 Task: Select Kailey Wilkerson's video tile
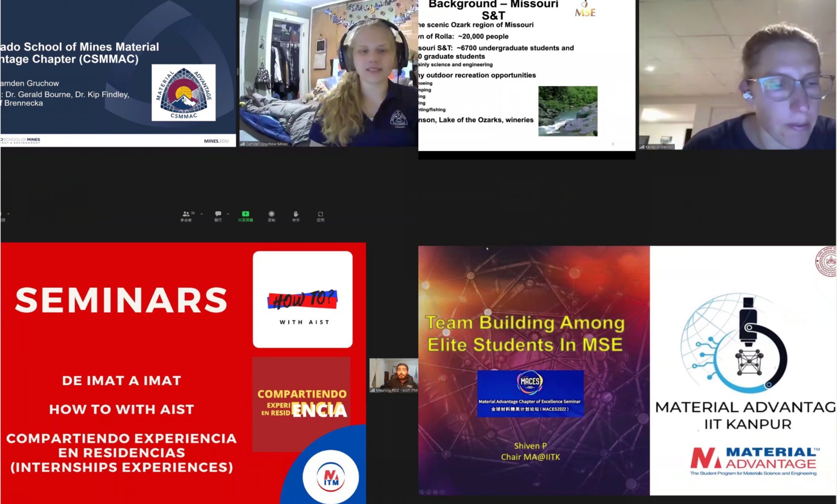(x=737, y=74)
